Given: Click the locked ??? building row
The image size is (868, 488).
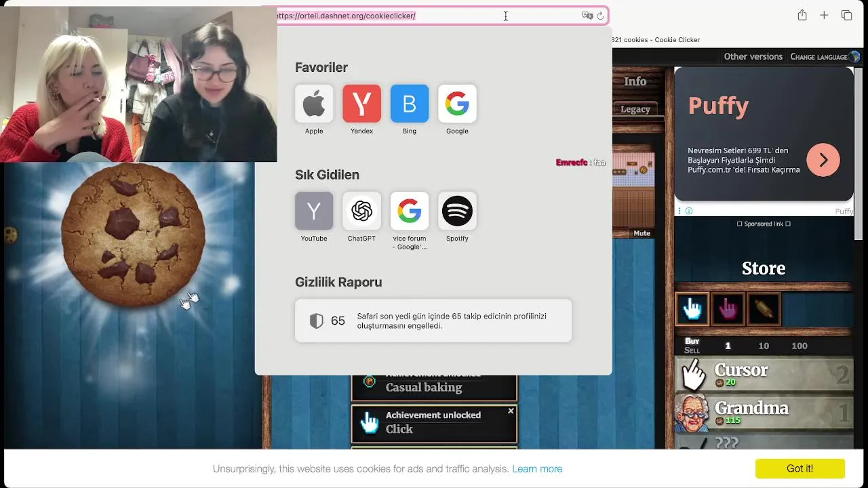Looking at the screenshot, I should point(764,441).
